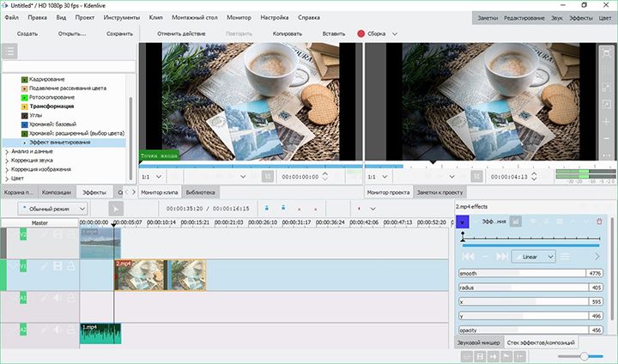Viewport: 618px width, 364px height.
Task: Open the Linear interpolation dropdown
Action: click(534, 257)
